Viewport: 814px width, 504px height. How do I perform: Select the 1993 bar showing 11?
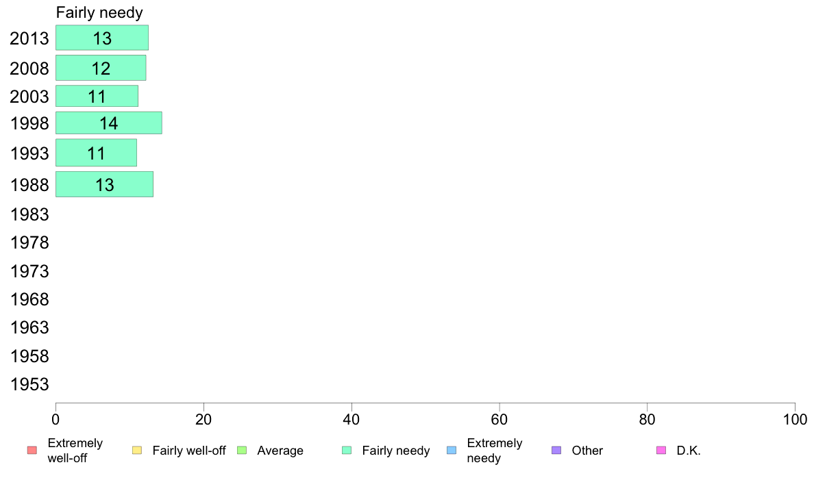coord(97,153)
